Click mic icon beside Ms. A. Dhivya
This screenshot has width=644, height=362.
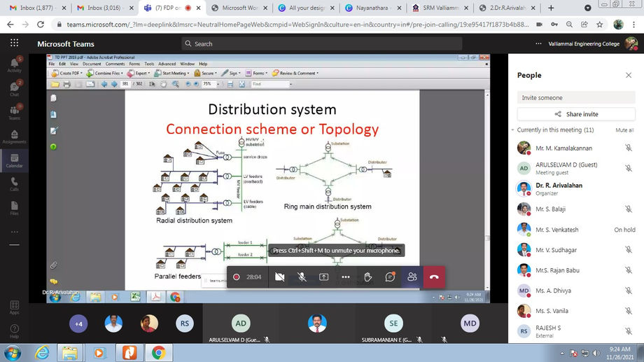(x=629, y=291)
